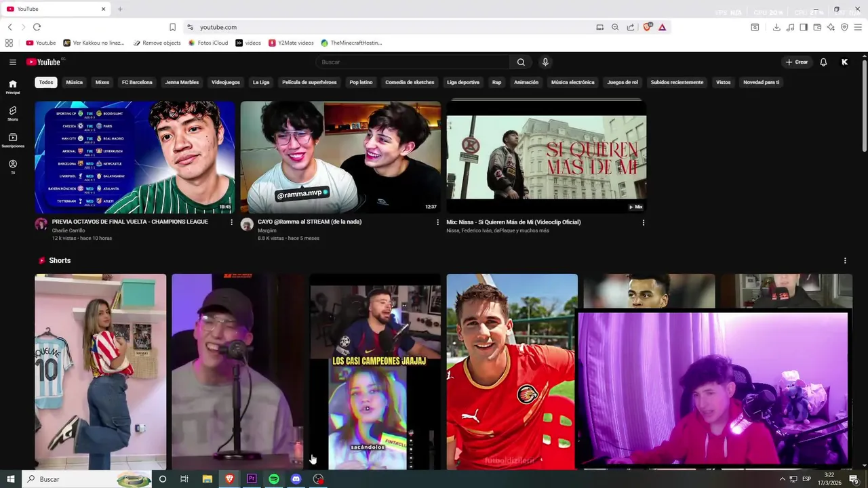Open browser downloads icon
This screenshot has width=868, height=488.
(776, 27)
